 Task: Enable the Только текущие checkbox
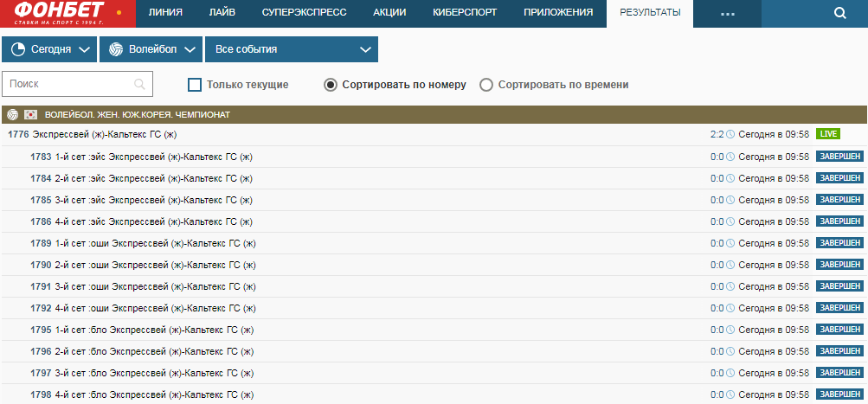pyautogui.click(x=195, y=85)
